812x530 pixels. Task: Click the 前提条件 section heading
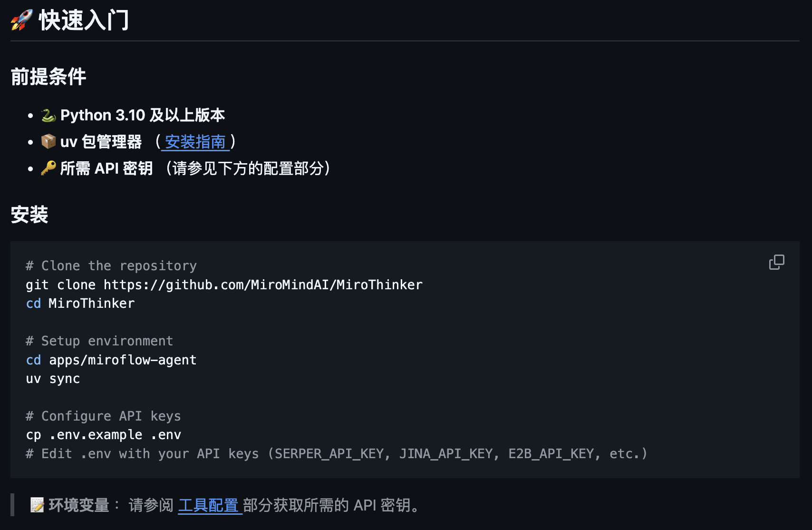[48, 76]
